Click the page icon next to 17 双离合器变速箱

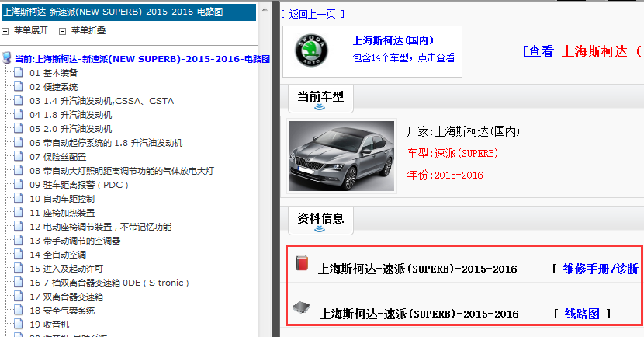coord(18,297)
